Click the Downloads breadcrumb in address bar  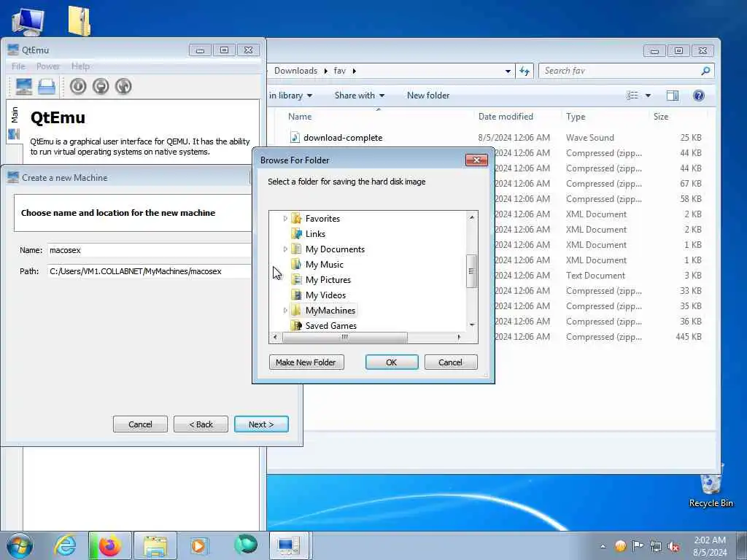(295, 71)
